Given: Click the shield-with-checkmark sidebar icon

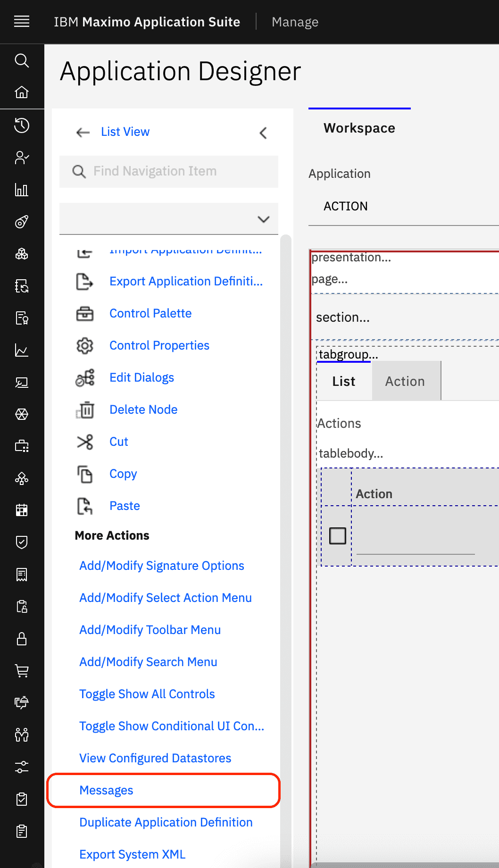Looking at the screenshot, I should (x=22, y=542).
